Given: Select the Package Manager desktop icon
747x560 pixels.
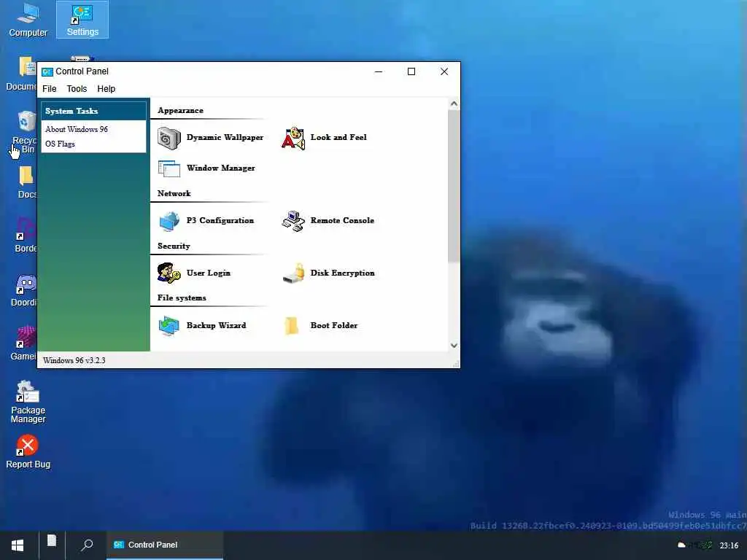Looking at the screenshot, I should tap(28, 402).
